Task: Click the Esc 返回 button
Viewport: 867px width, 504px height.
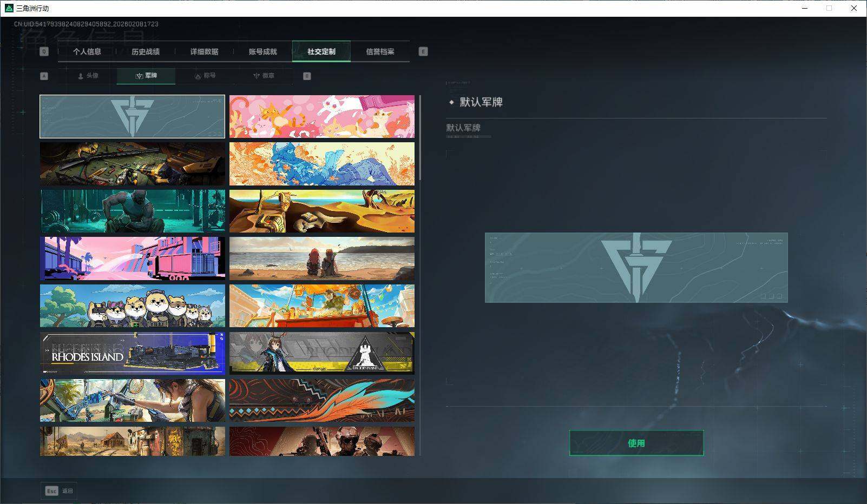Action: (59, 490)
